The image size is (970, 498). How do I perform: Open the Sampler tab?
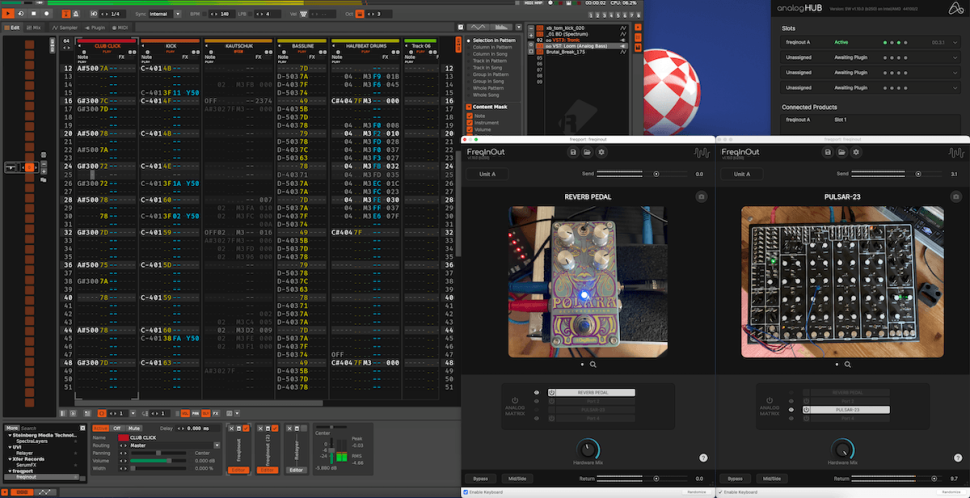tap(64, 28)
